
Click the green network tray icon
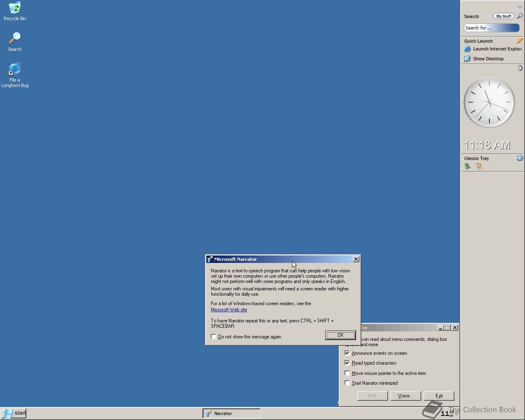tap(467, 166)
